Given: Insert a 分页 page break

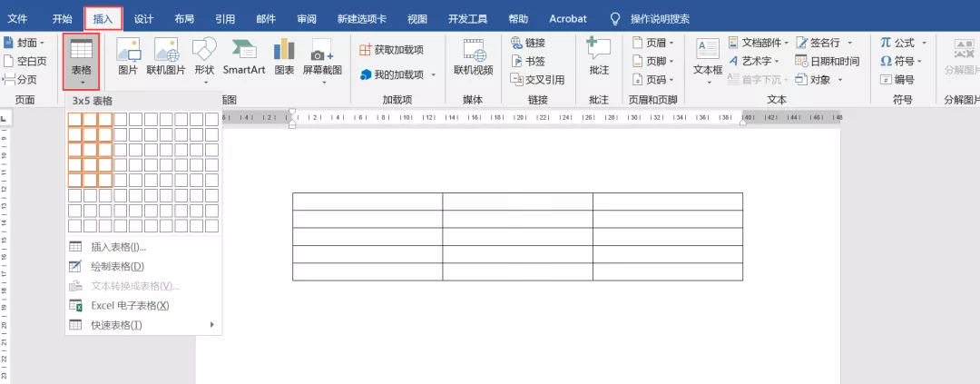Looking at the screenshot, I should (x=20, y=79).
